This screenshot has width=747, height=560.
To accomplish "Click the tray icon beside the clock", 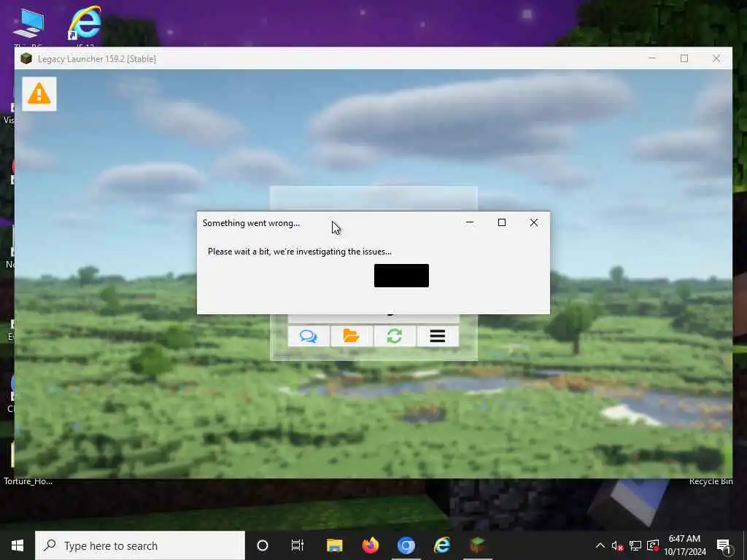I will pyautogui.click(x=653, y=546).
